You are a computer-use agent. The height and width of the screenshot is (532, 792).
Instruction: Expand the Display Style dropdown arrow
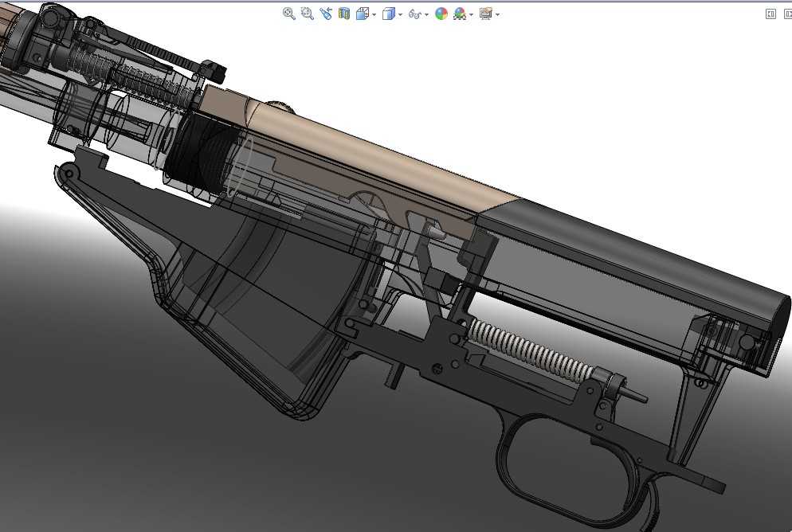[x=401, y=14]
